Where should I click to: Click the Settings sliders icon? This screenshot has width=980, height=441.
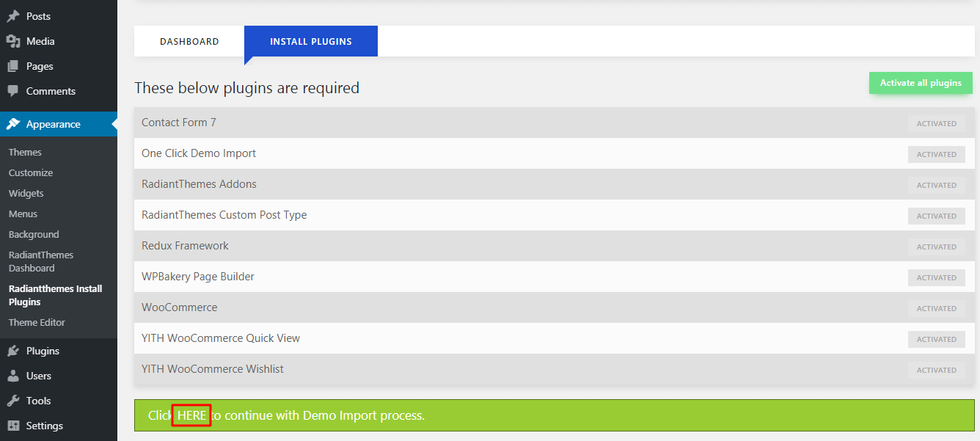[x=13, y=426]
